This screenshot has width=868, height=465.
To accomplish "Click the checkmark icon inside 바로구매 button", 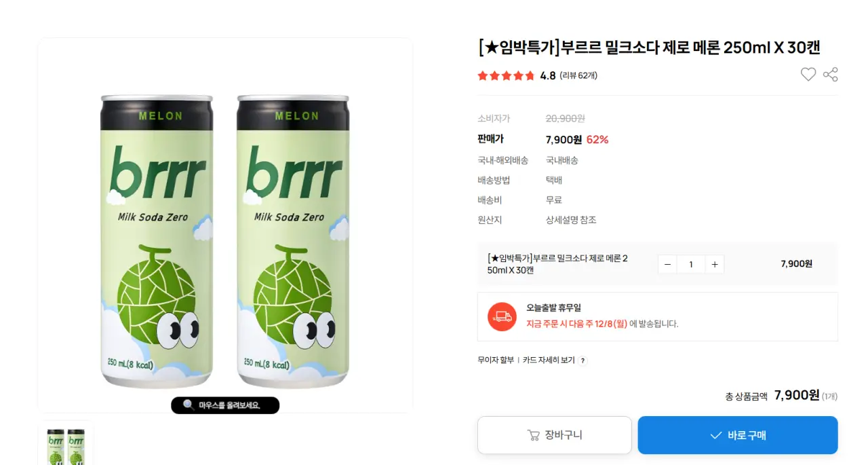I will pyautogui.click(x=717, y=435).
